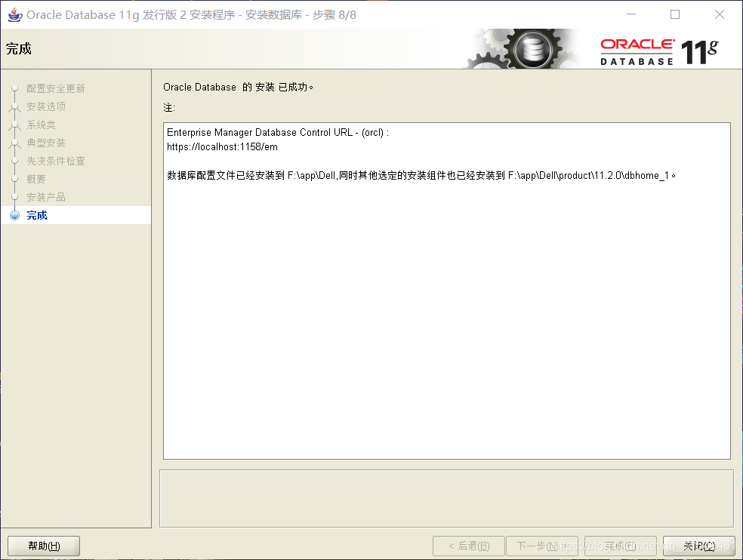Image resolution: width=743 pixels, height=560 pixels.
Task: Select the 概要 step in sidebar
Action: (36, 179)
